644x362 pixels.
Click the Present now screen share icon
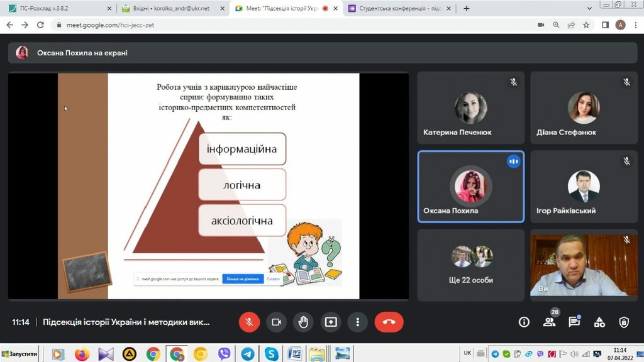pos(331,322)
